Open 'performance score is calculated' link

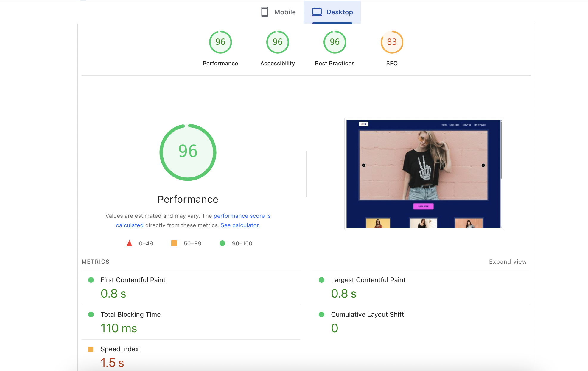tap(242, 216)
